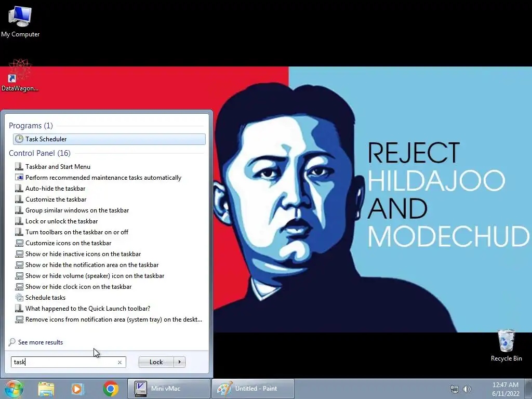
Task: Open Customize icons on the taskbar
Action: click(68, 243)
